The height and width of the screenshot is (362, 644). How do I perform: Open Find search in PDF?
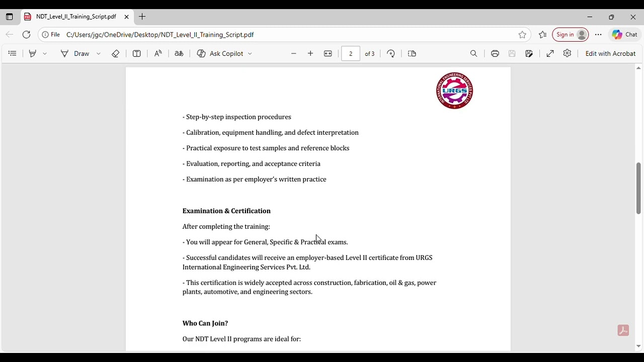tap(473, 53)
